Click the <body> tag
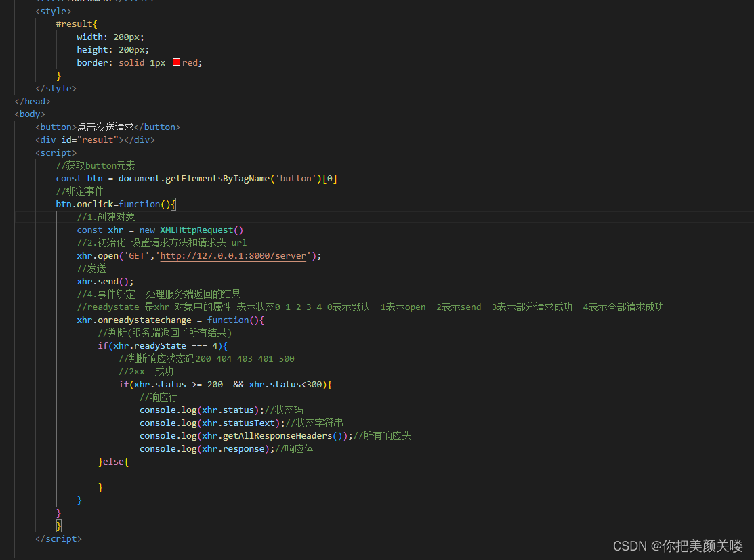 click(28, 114)
